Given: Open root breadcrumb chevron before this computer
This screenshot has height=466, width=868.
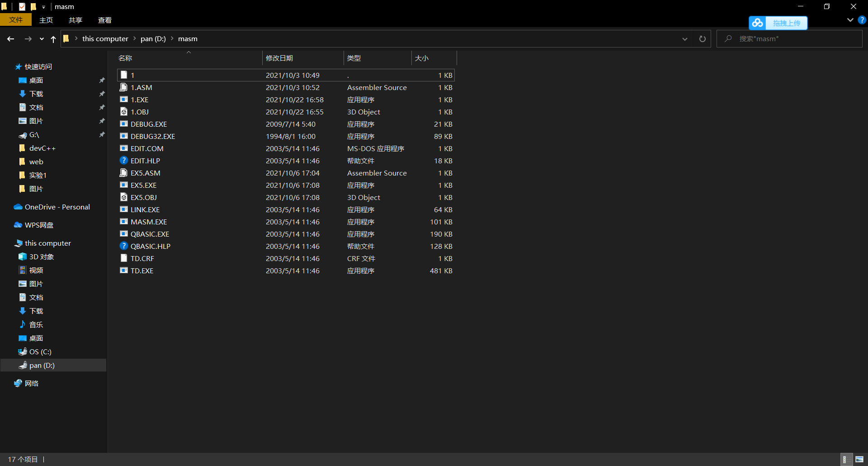Looking at the screenshot, I should [76, 38].
